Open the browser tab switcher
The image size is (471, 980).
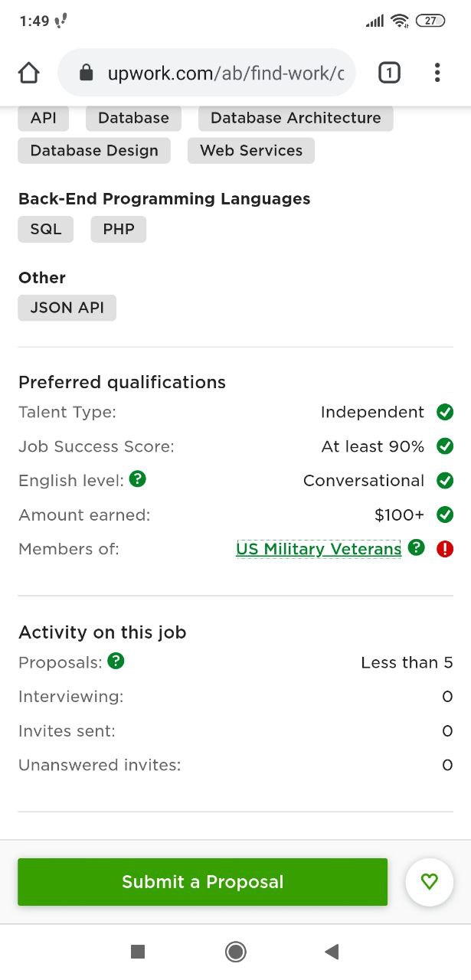tap(389, 73)
